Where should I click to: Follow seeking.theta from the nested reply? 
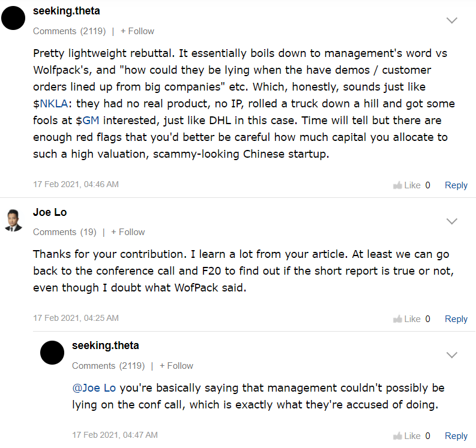pyautogui.click(x=176, y=366)
